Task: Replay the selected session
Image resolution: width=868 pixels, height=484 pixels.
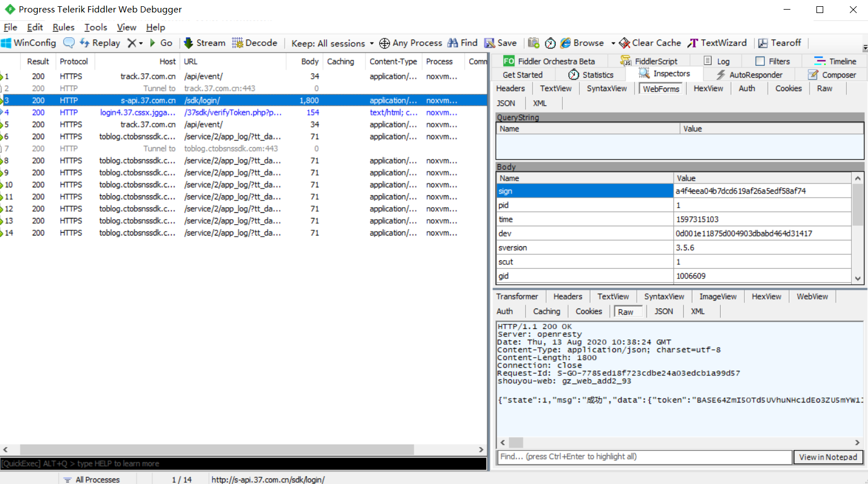Action: pos(100,43)
